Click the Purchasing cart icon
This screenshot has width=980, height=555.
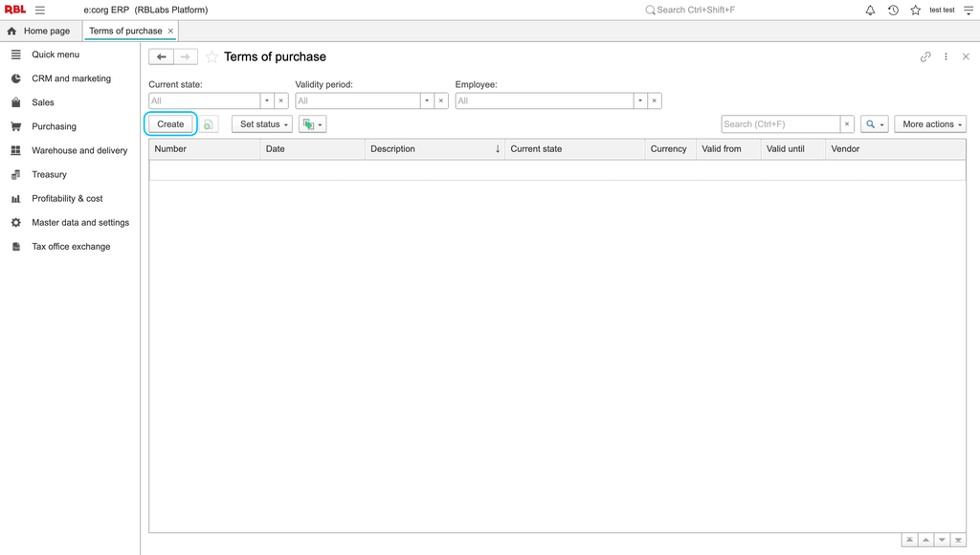(x=16, y=126)
